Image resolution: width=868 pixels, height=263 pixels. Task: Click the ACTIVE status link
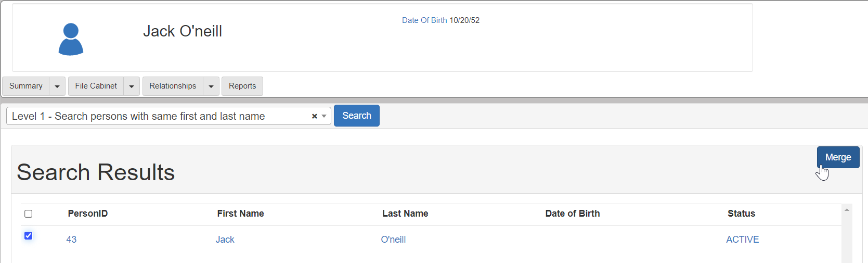click(x=742, y=240)
